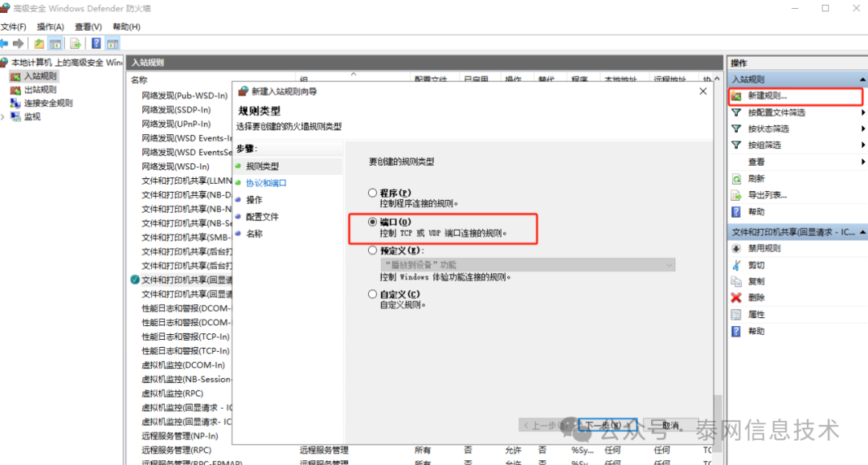The image size is (868, 465).
Task: Open the 查看(V) menu
Action: (88, 27)
